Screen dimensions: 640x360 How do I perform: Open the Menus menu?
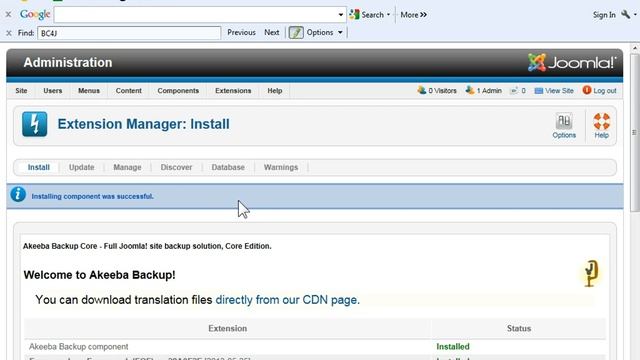(89, 91)
